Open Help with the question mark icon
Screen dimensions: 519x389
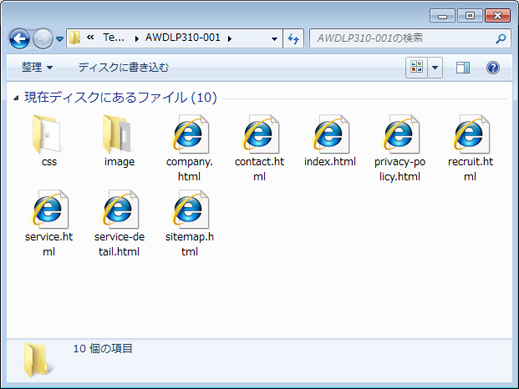click(x=493, y=68)
